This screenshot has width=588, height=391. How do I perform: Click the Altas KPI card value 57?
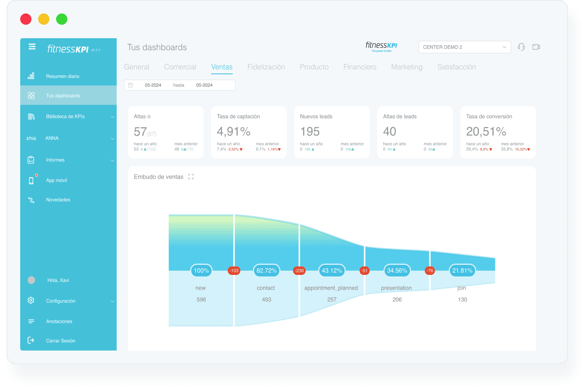pyautogui.click(x=140, y=132)
